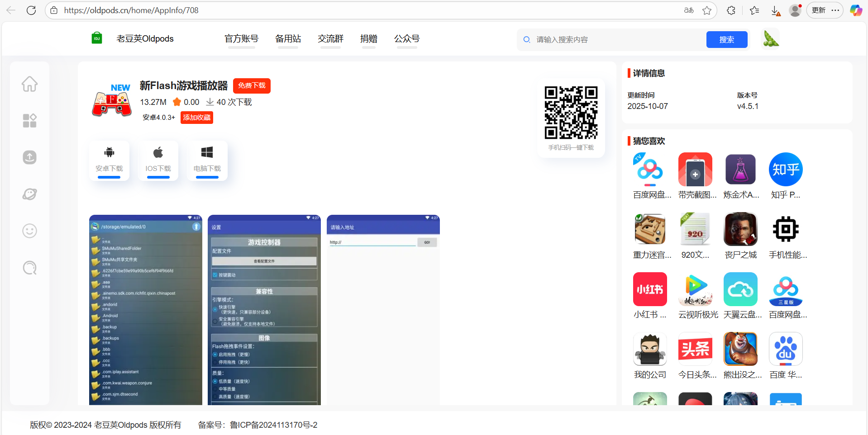Open the 交流群 navigation item

(330, 39)
